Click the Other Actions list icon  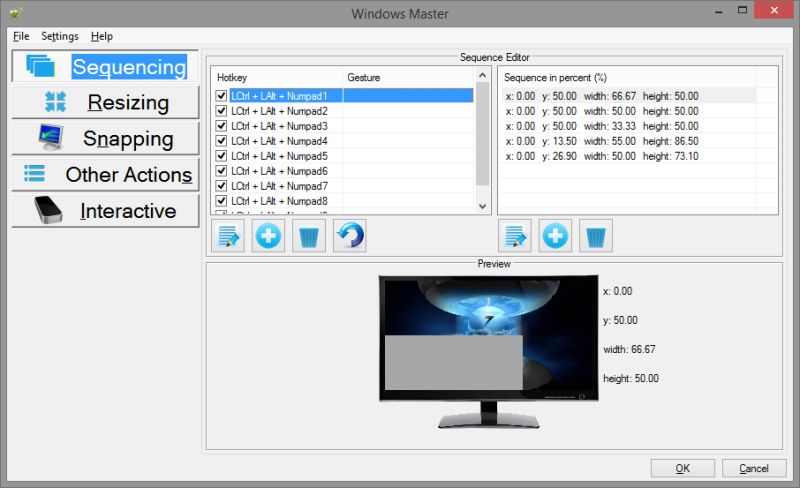click(x=34, y=174)
